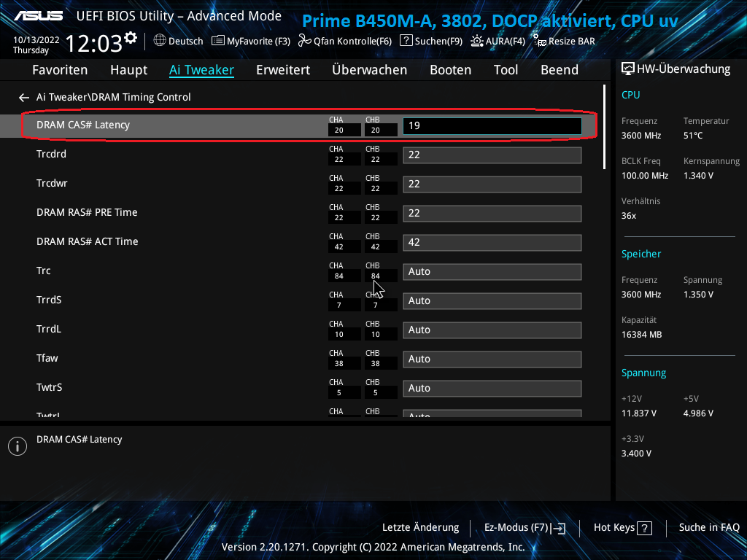Viewport: 747px width, 560px height.
Task: Open the Tool tab
Action: pos(506,70)
